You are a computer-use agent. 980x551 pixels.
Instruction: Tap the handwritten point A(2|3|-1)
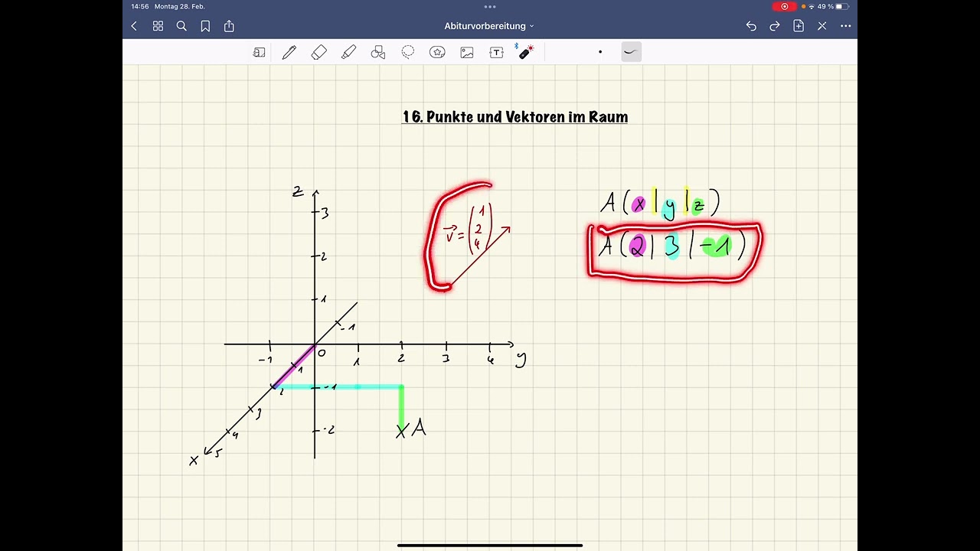672,246
